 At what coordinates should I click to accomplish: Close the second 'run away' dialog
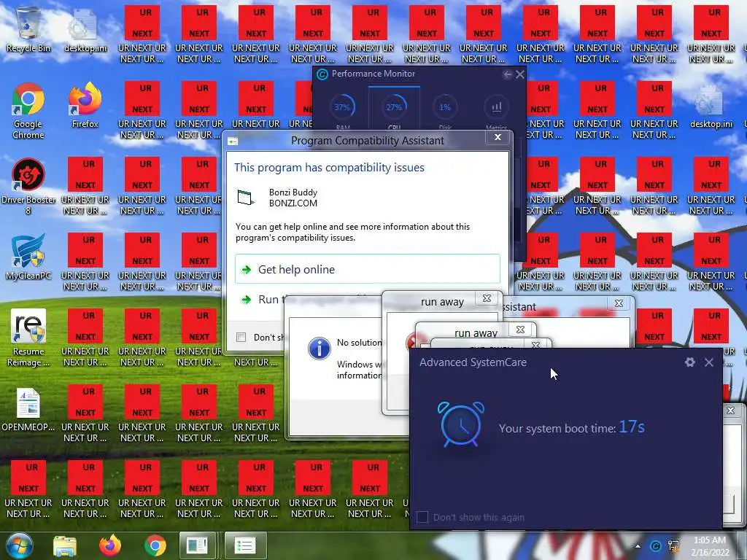[520, 330]
